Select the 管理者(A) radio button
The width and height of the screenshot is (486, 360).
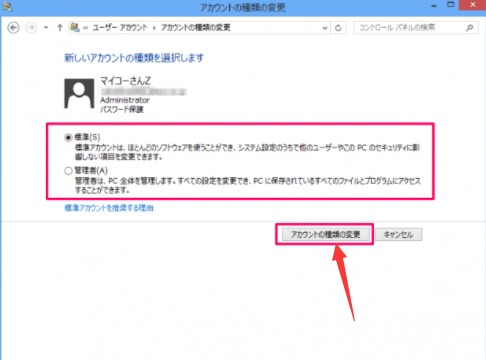[x=68, y=171]
